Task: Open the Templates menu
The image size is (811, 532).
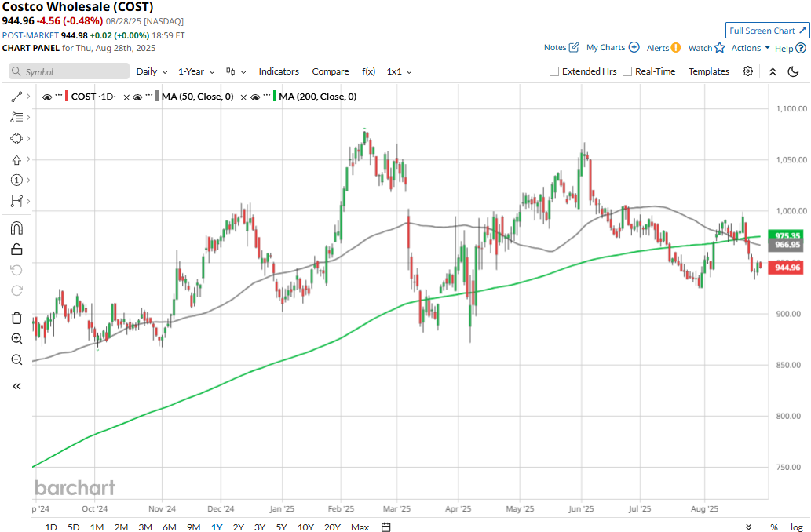Action: tap(709, 71)
